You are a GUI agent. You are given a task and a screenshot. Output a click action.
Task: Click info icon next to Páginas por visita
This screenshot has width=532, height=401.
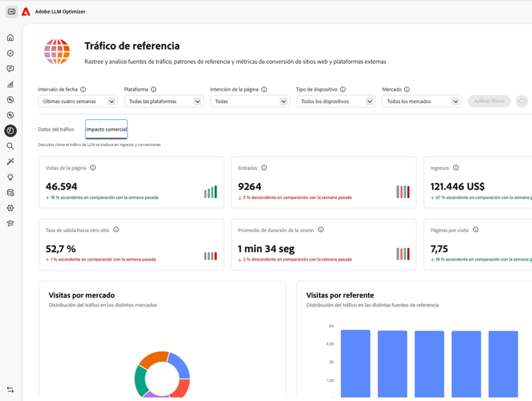476,230
